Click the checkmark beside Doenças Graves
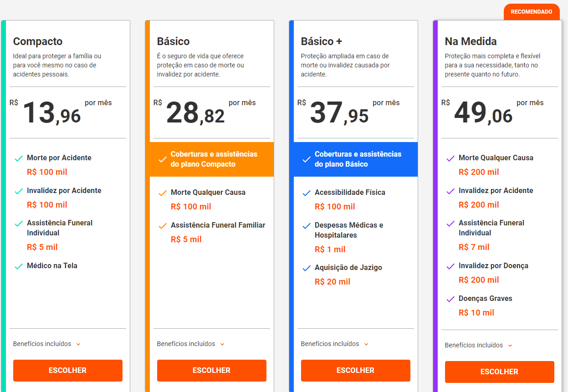 (450, 298)
